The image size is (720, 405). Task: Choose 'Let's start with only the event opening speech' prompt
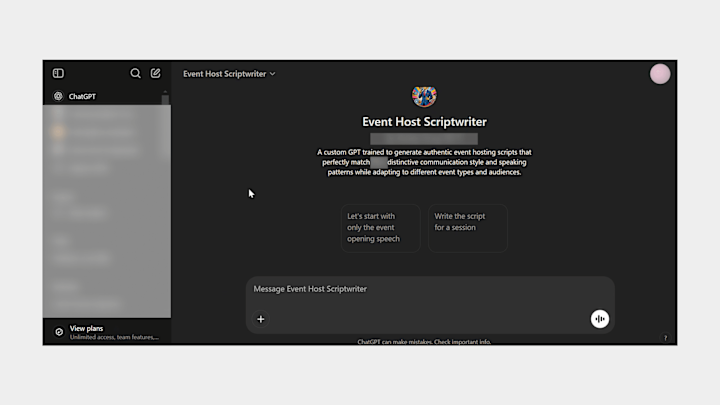[381, 228]
